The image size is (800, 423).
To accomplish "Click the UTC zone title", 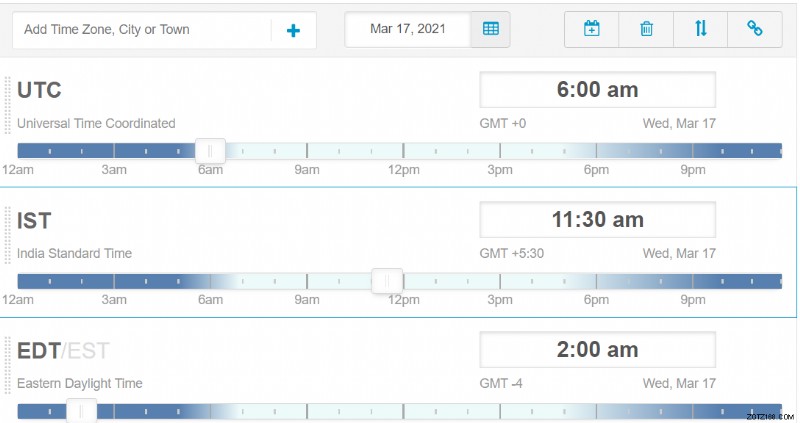I will 39,90.
